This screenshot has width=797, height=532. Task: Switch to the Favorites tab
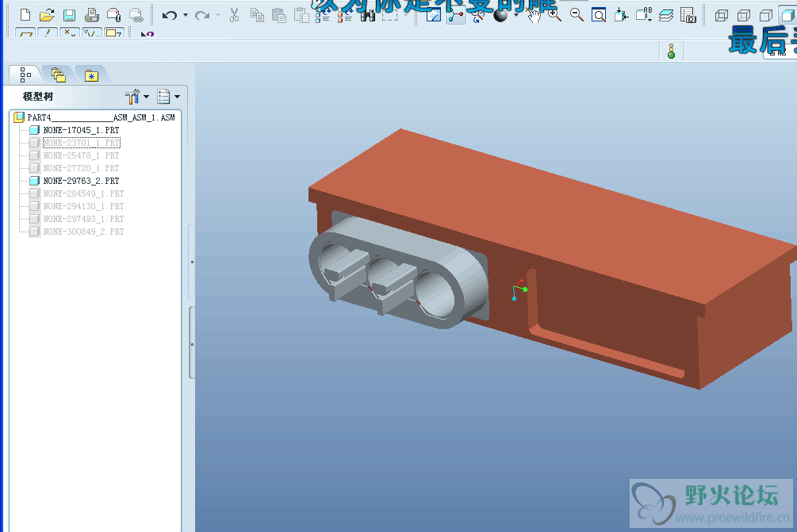[92, 75]
